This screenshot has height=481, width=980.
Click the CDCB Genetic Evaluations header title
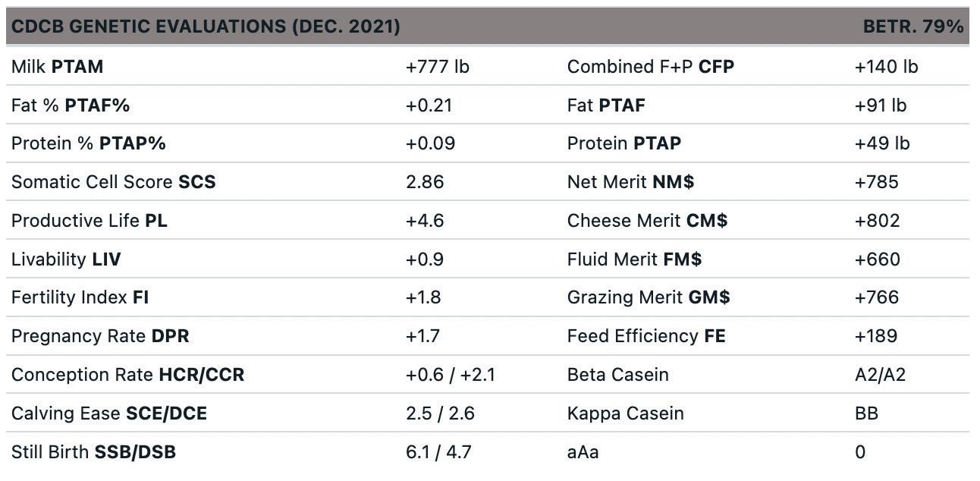[206, 27]
